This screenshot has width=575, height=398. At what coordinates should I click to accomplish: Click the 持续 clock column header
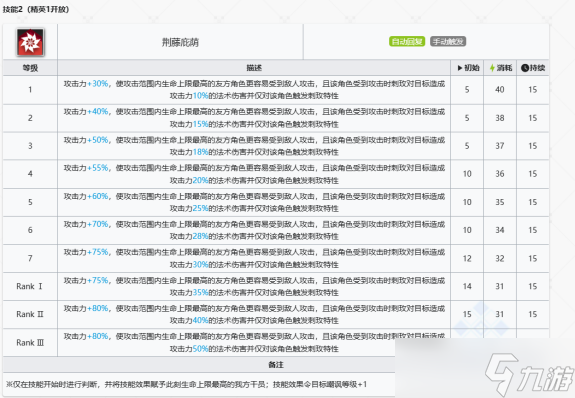pos(533,68)
